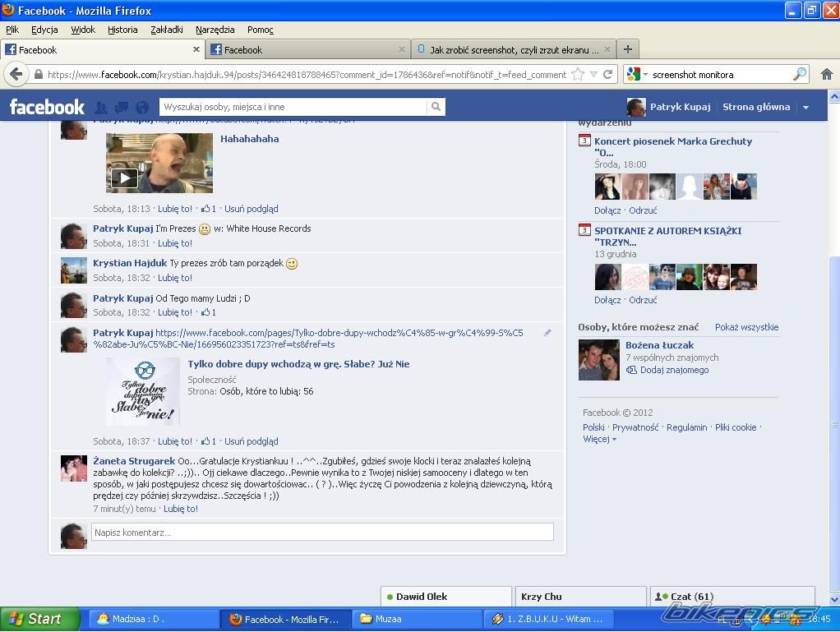This screenshot has width=840, height=632.
Task: Like Krystian Hajduk's comment
Action: (x=174, y=278)
